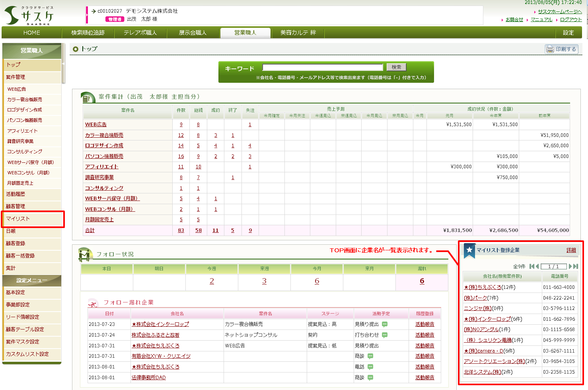Open comment bubble beside 電話 activity

(x=370, y=367)
